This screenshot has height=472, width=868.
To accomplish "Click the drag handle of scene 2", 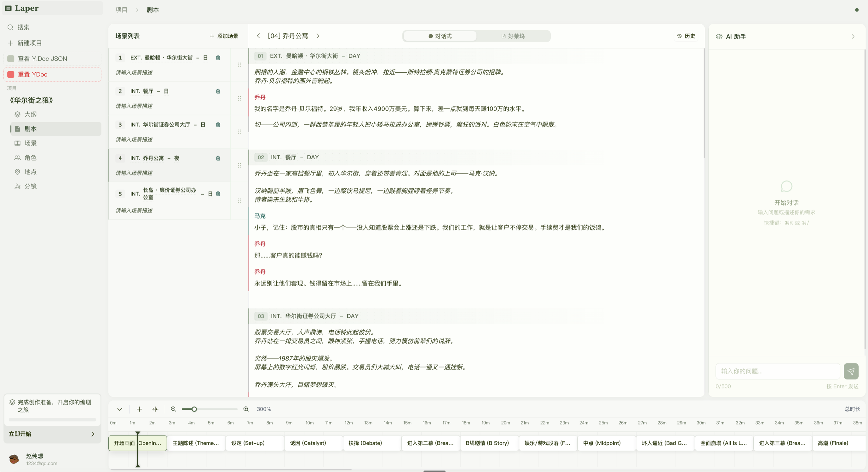I will (x=239, y=98).
